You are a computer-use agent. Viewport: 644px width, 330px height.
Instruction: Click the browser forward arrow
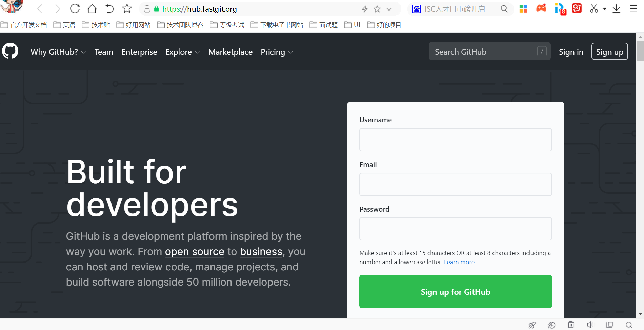pos(57,9)
